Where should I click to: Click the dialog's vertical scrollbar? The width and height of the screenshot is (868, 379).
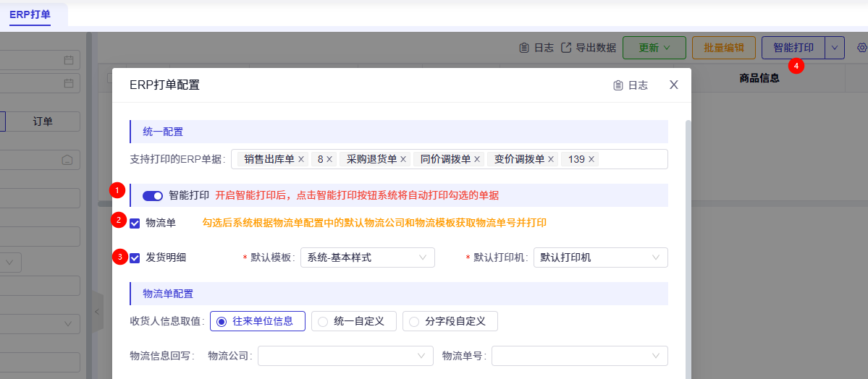(x=688, y=249)
